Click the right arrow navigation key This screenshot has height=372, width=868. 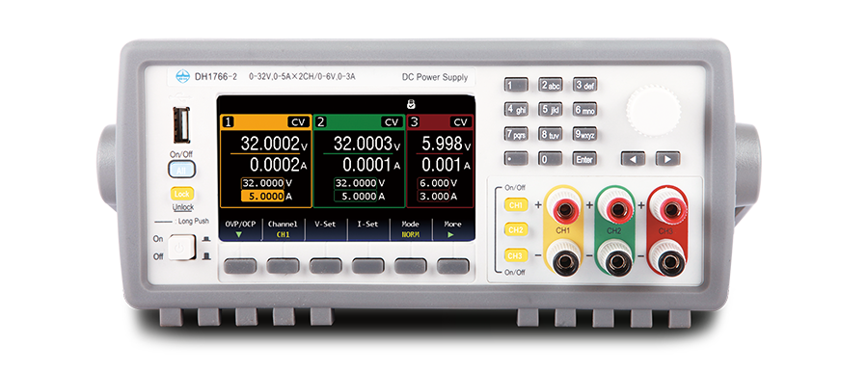667,159
